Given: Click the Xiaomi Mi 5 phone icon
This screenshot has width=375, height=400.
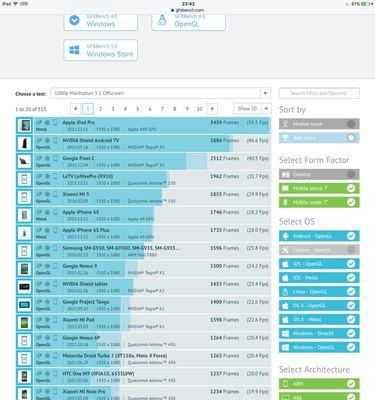Looking at the screenshot, I should click(x=24, y=197).
